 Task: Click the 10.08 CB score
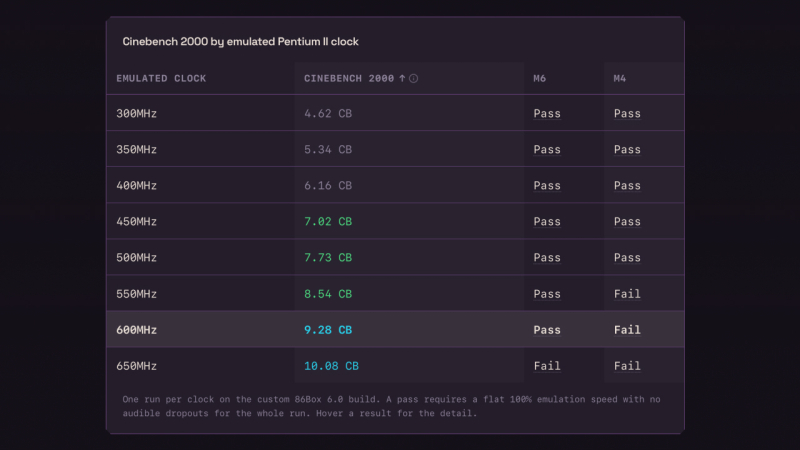332,366
